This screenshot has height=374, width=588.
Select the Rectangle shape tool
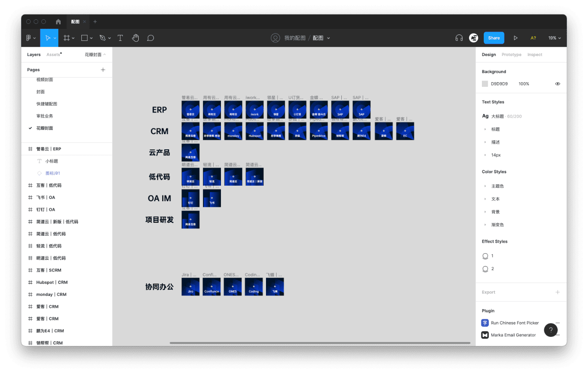pos(85,38)
